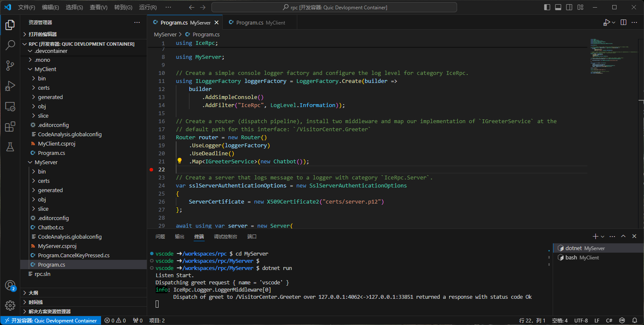Close the terminal panel

click(634, 237)
